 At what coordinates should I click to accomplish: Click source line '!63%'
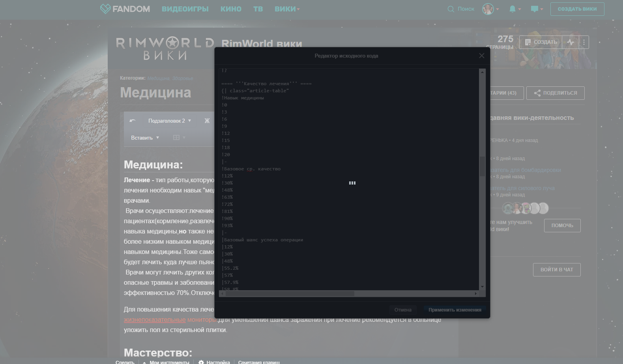click(227, 197)
